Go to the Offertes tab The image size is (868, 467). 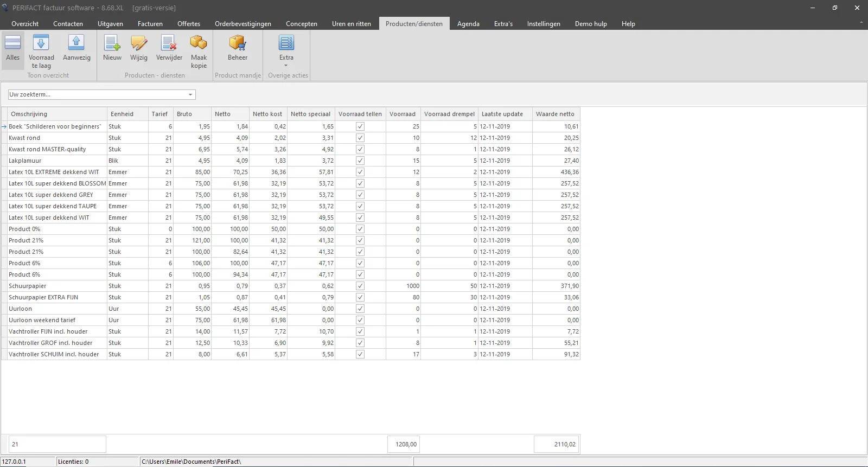point(189,24)
